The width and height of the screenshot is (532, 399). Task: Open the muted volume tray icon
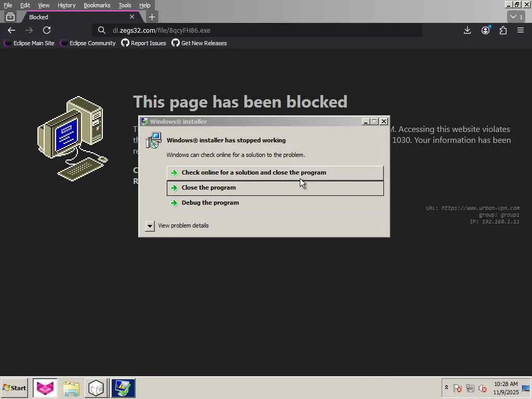pyautogui.click(x=482, y=388)
